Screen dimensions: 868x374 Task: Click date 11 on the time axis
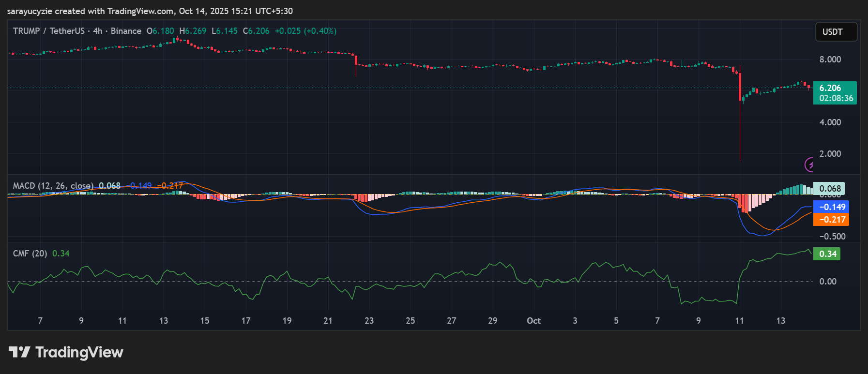coord(739,321)
